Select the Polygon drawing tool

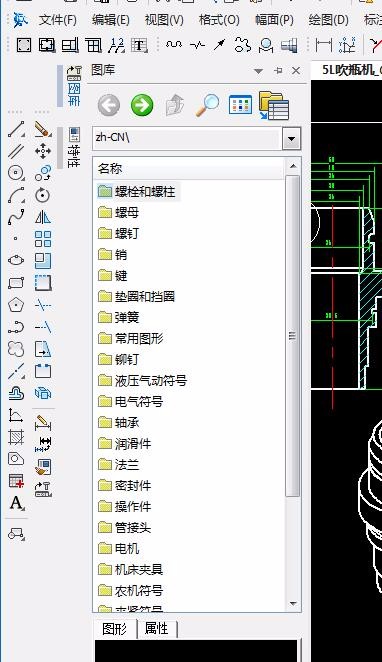(x=16, y=304)
